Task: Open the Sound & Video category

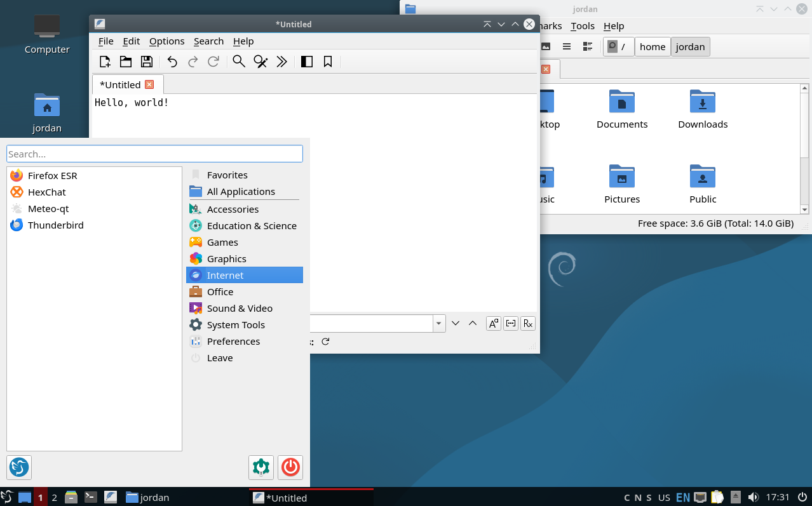Action: tap(244, 308)
